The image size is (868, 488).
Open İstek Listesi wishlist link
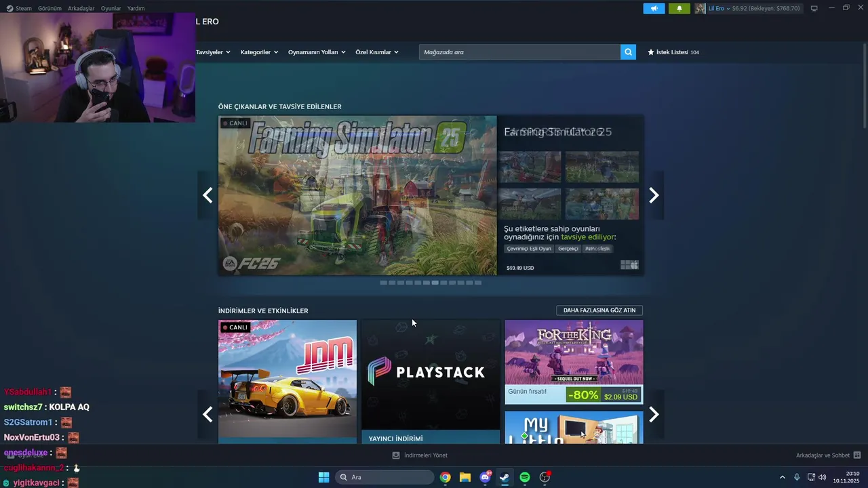[x=673, y=52]
